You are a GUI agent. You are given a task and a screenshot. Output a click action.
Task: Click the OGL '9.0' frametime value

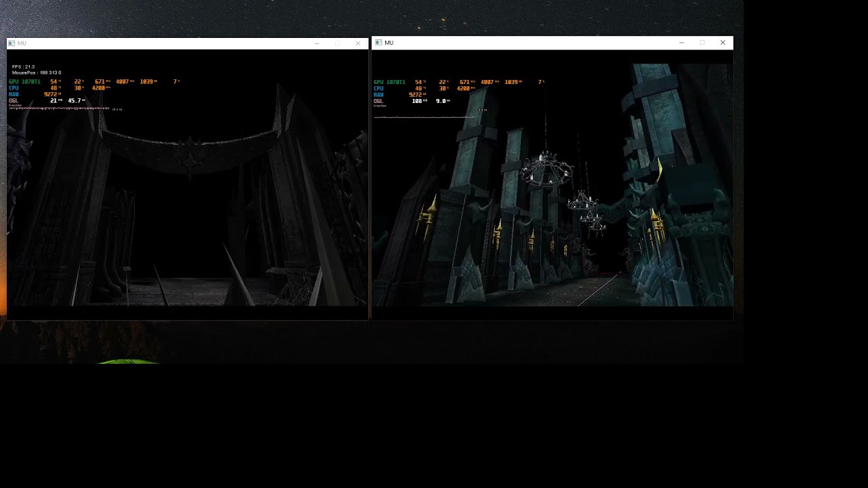click(x=441, y=101)
